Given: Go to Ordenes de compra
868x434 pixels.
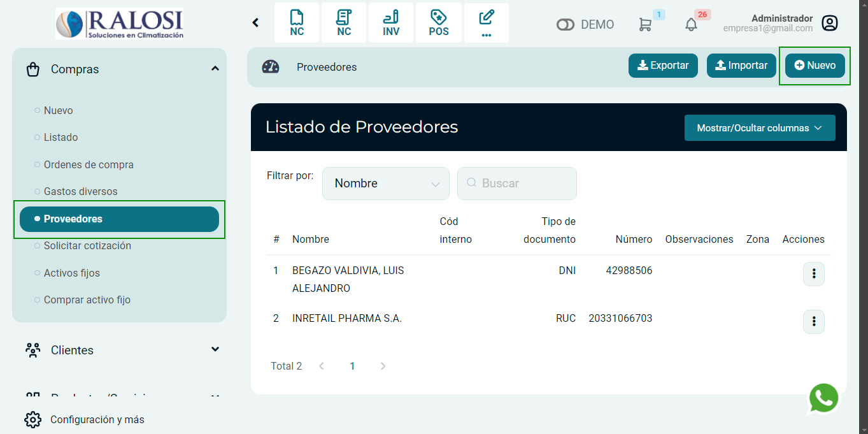Looking at the screenshot, I should click(x=89, y=164).
